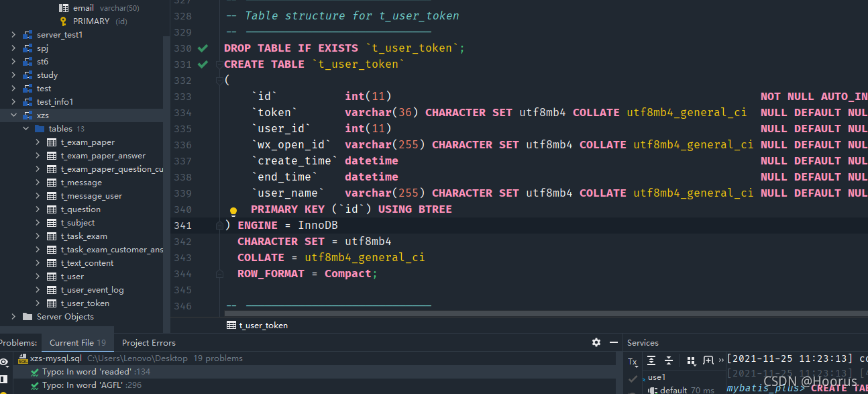
Task: Click the Services panel title
Action: tap(643, 342)
